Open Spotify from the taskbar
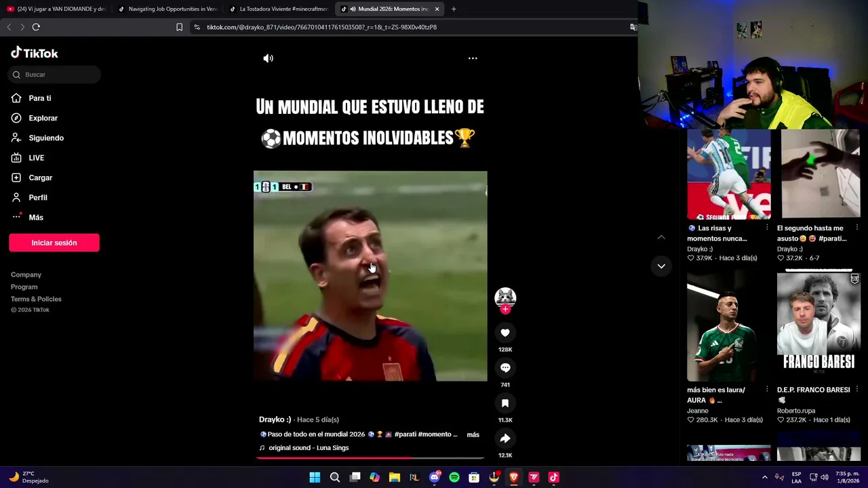The image size is (868, 488). 454,477
